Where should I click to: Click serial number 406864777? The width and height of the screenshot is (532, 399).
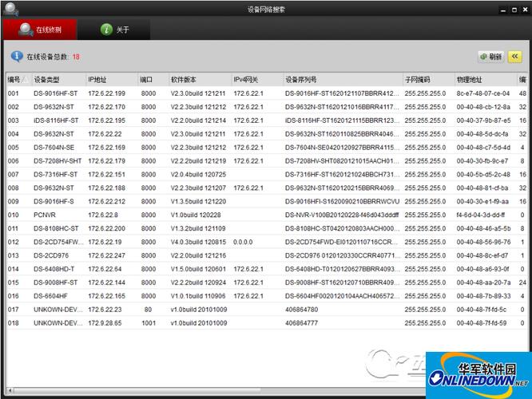pyautogui.click(x=302, y=323)
